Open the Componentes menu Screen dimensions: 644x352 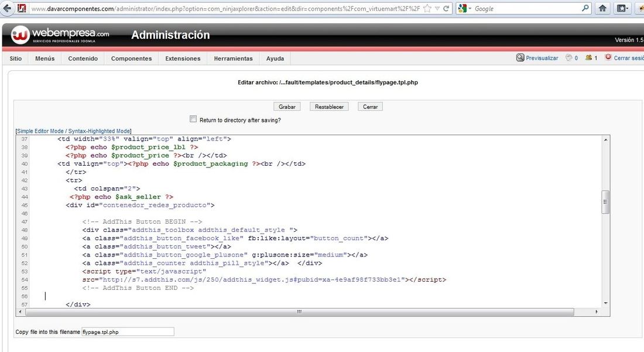click(x=131, y=59)
